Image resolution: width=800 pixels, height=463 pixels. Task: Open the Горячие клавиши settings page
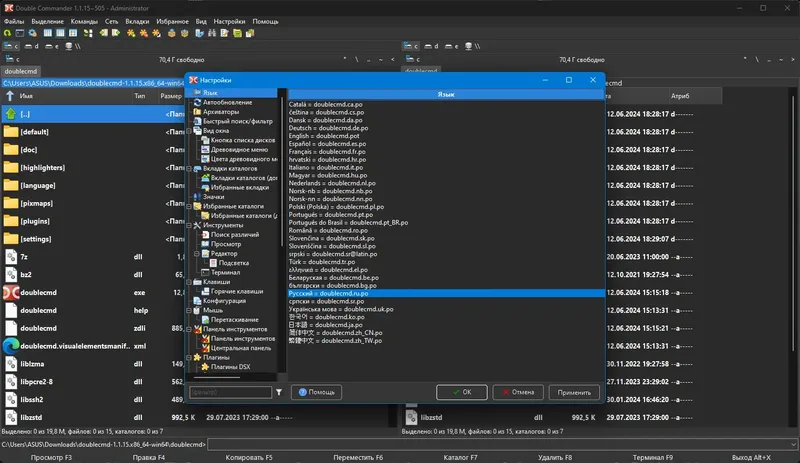tap(237, 291)
